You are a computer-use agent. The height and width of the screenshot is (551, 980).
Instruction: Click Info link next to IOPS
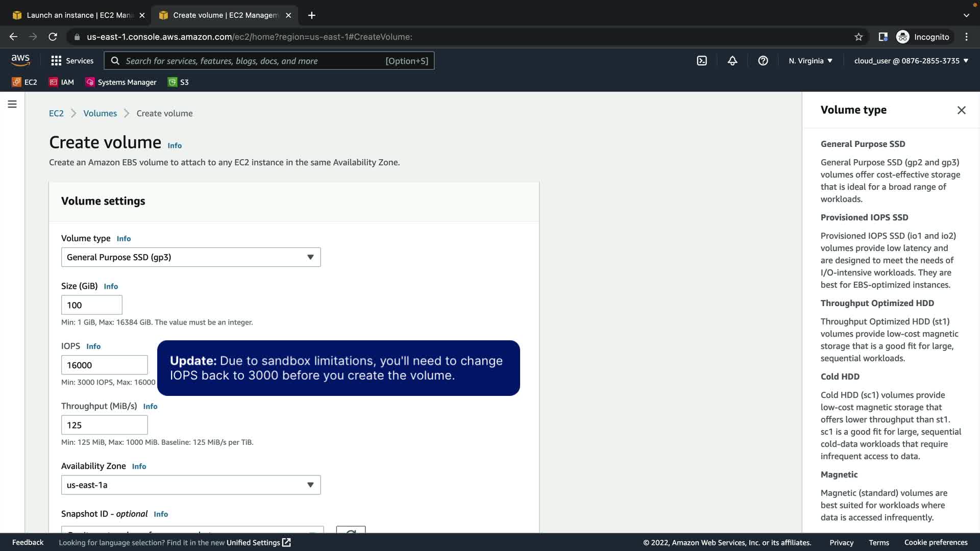[93, 346]
